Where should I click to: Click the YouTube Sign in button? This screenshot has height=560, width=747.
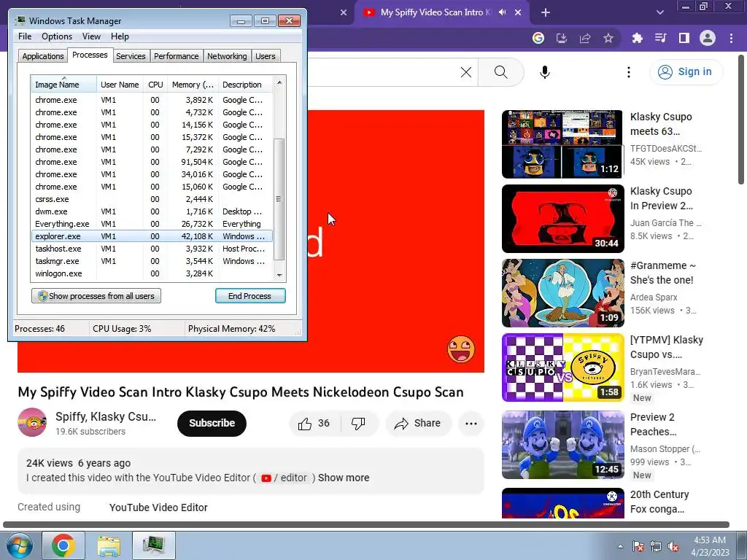[686, 72]
